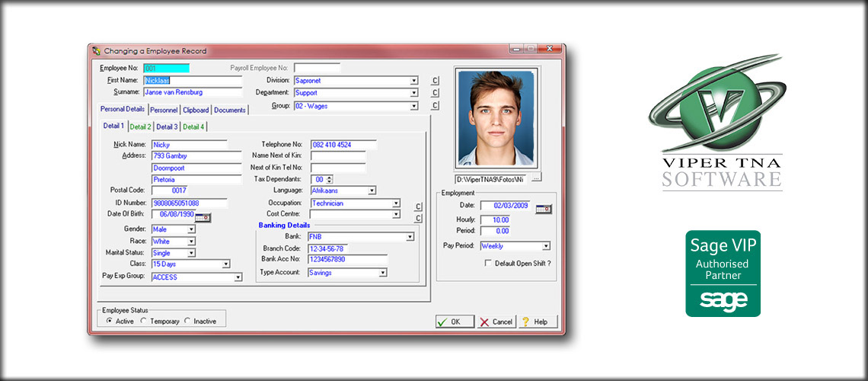Viewport: 868px width, 381px height.
Task: Click the Surname field
Action: 193,92
